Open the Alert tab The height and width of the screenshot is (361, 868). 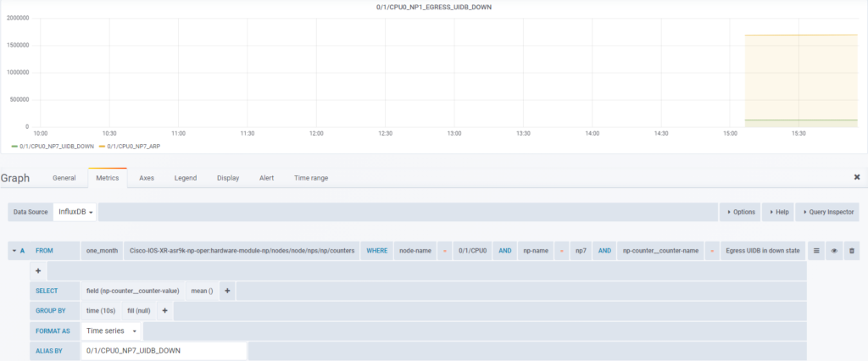tap(266, 178)
